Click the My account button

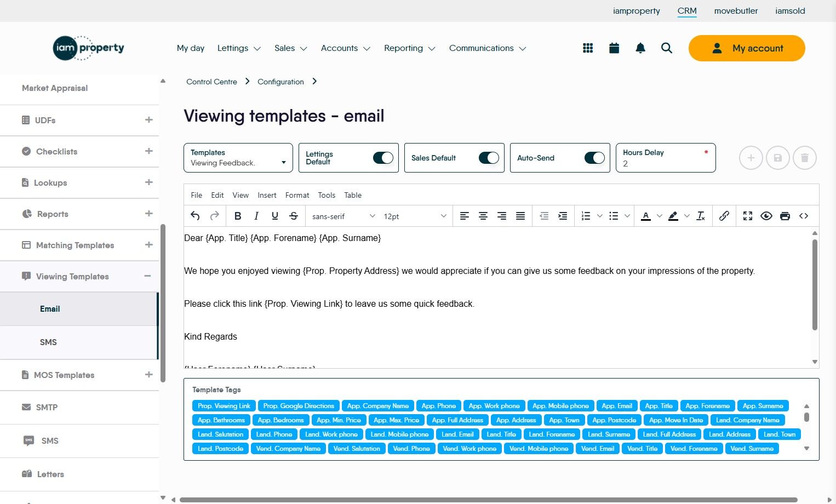coord(747,48)
